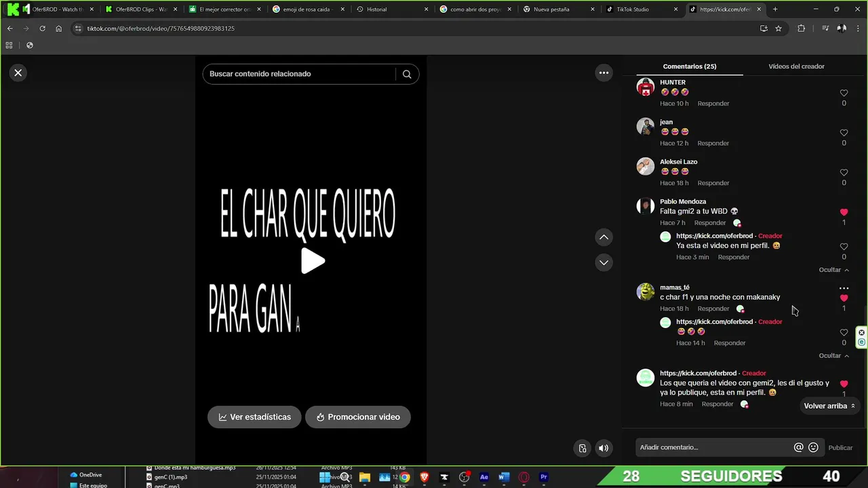Open apps grid in bookmarks bar
The image size is (868, 488).
tap(9, 45)
